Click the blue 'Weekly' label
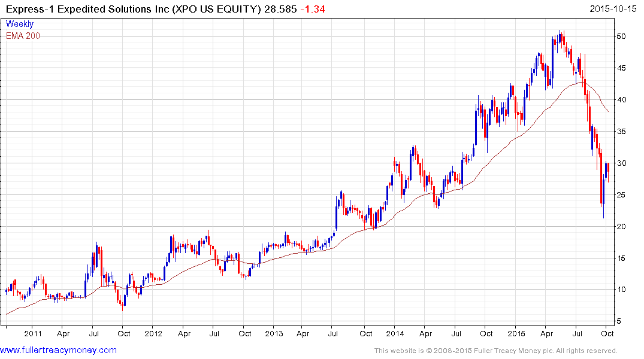Screen dimensions: 644x359 click(19, 24)
